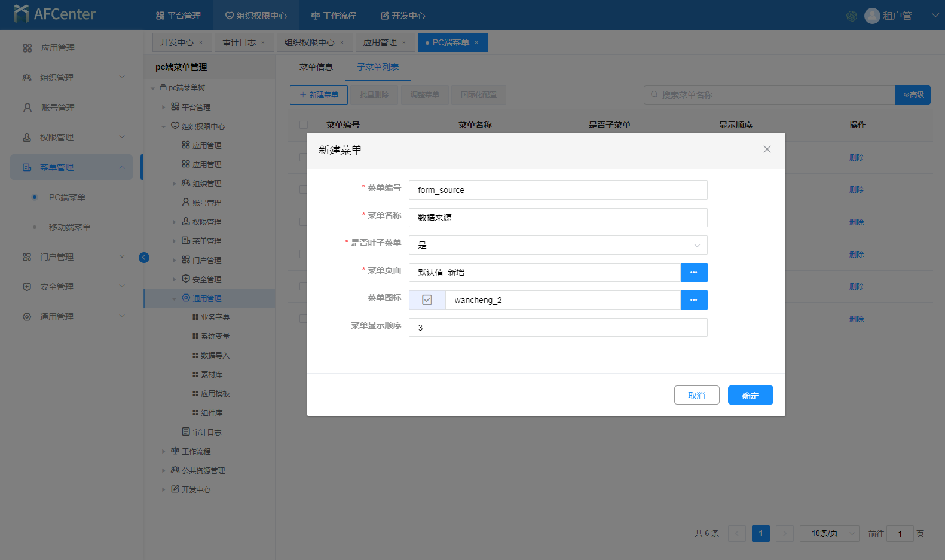Switch to the 菜单信息 tab
This screenshot has width=945, height=560.
point(316,67)
